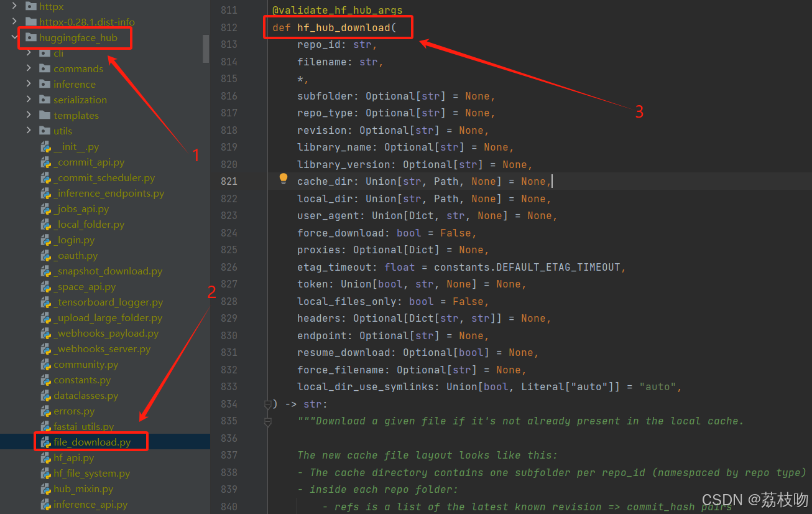The image size is (812, 514).
Task: Click the Python icon of _jobs_api.py
Action: (x=46, y=209)
